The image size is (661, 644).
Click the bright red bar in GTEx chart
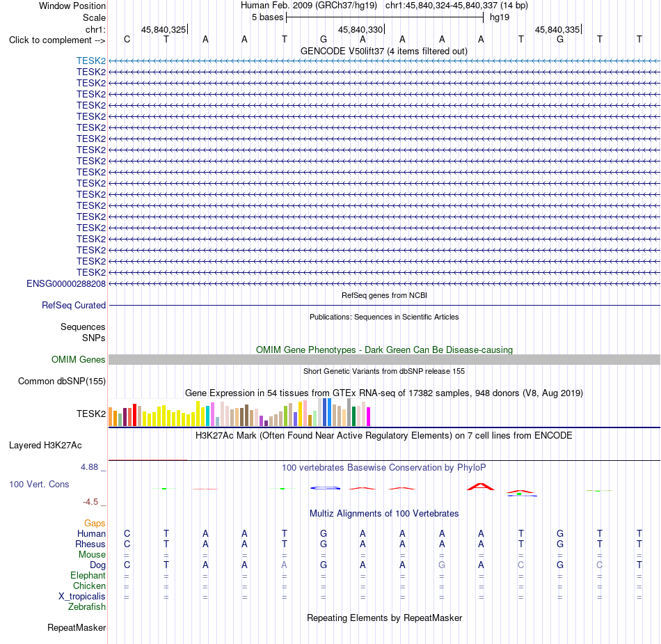click(x=134, y=415)
